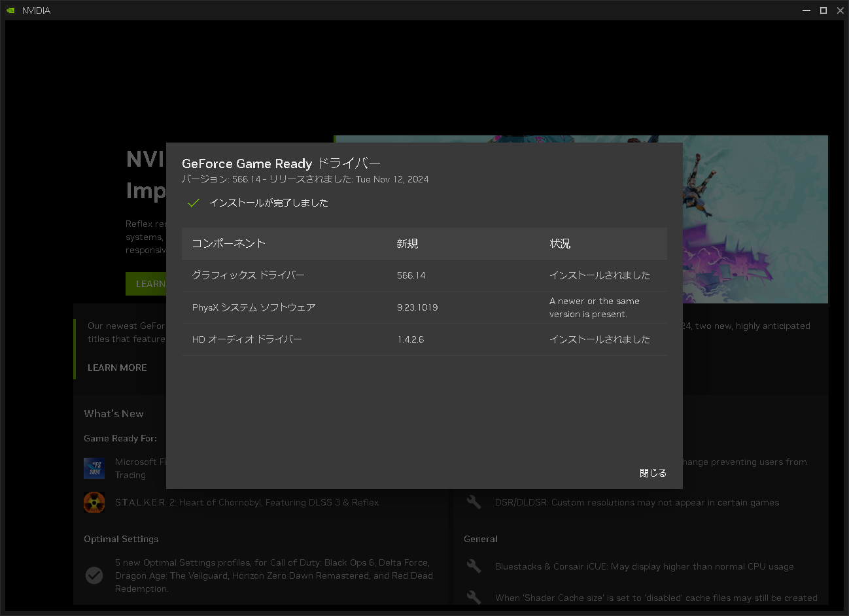Click the コンポーネント column header
Viewport: 849px width, 616px height.
[x=227, y=243]
